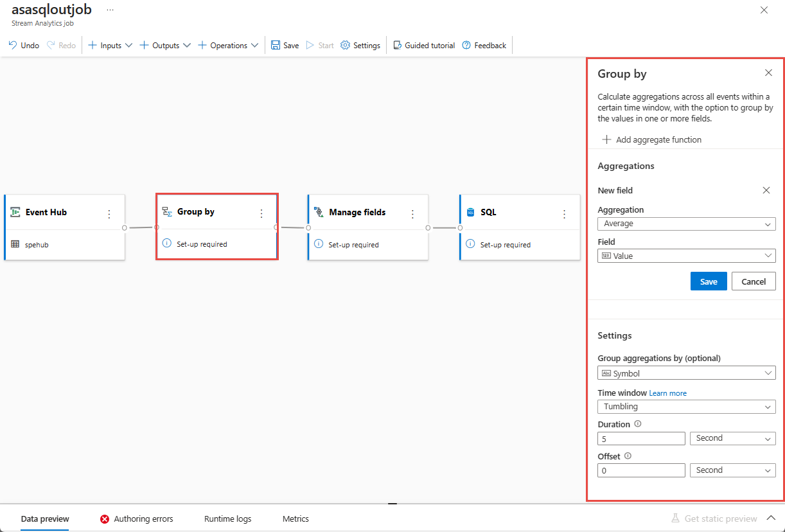Open the Group by card options menu
The width and height of the screenshot is (785, 532).
tap(261, 211)
